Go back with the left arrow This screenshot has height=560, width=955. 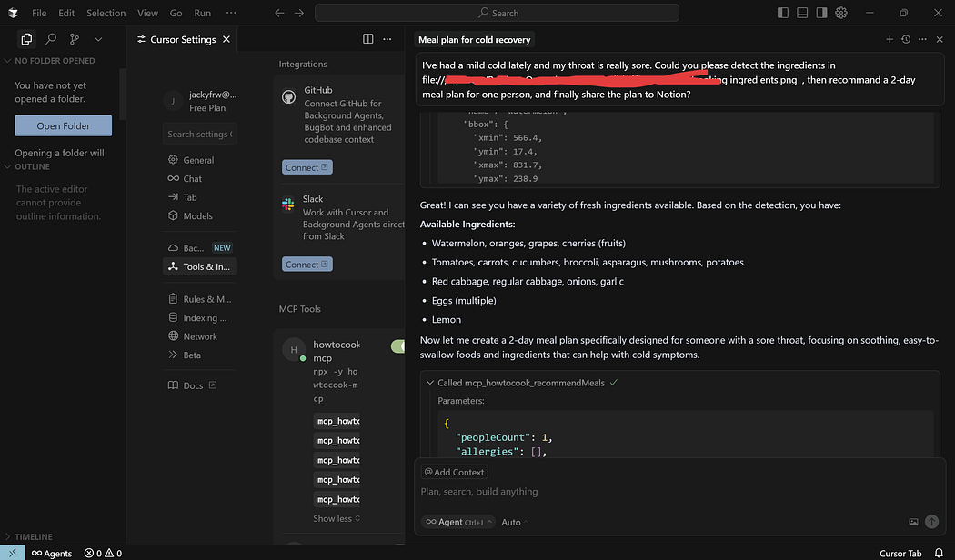coord(279,13)
